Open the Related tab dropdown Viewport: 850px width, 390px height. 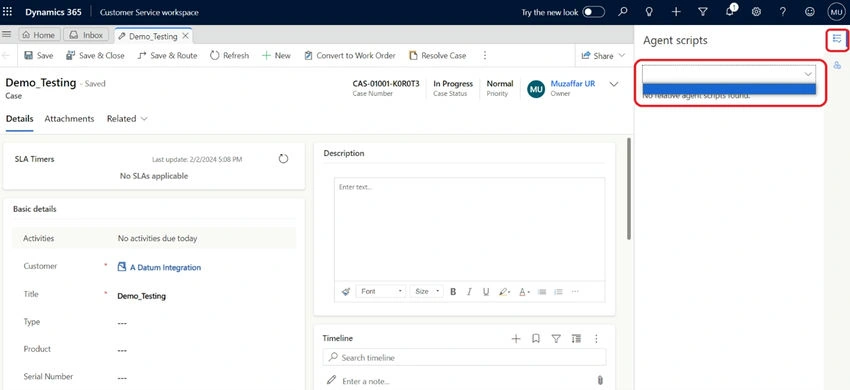tap(127, 119)
